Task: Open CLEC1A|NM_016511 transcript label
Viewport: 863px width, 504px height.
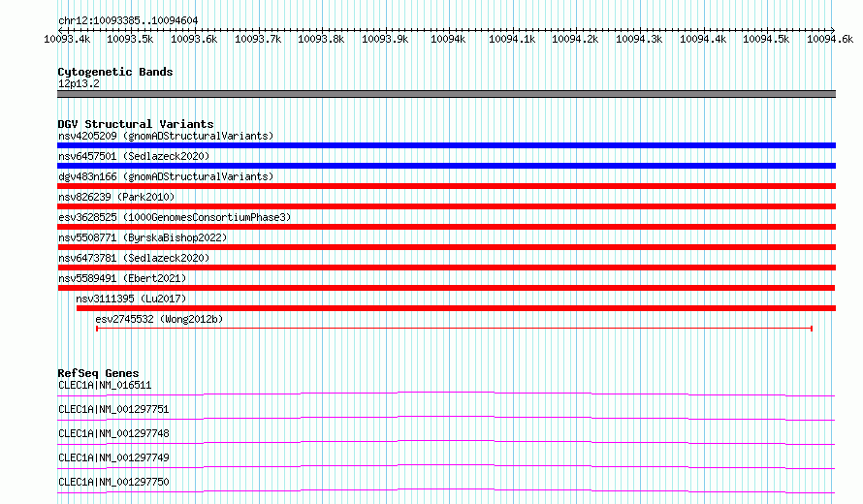Action: pos(105,385)
